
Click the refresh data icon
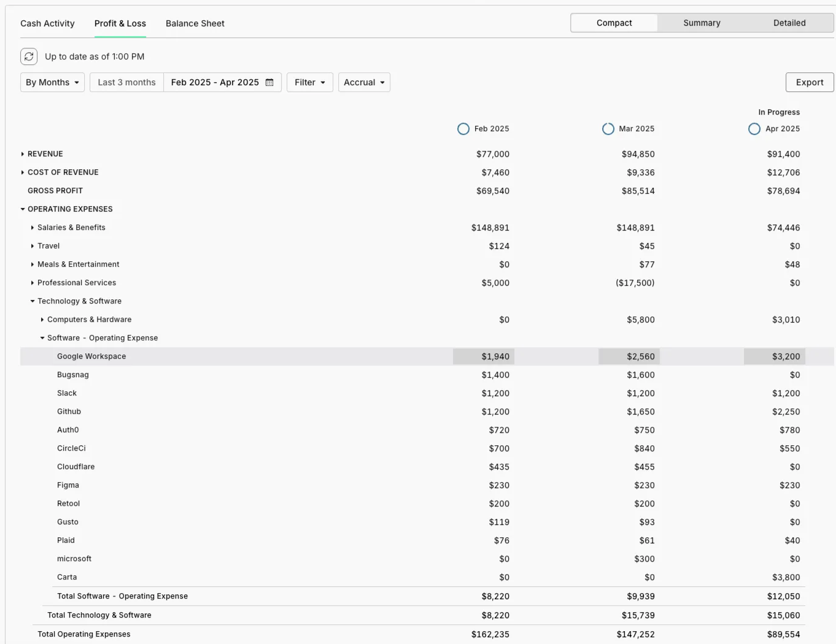(x=29, y=56)
